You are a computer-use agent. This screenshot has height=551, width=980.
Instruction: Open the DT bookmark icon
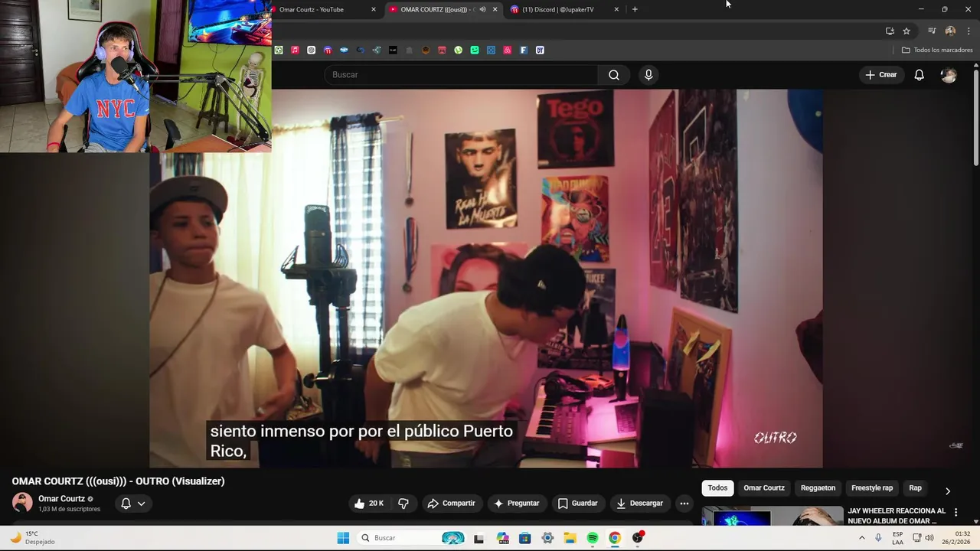pos(540,50)
